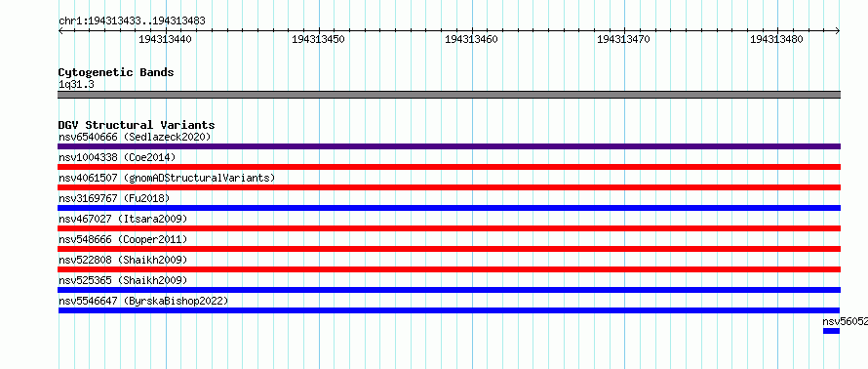Click the red nsv522808 variant bar
868x369 pixels.
tap(449, 269)
